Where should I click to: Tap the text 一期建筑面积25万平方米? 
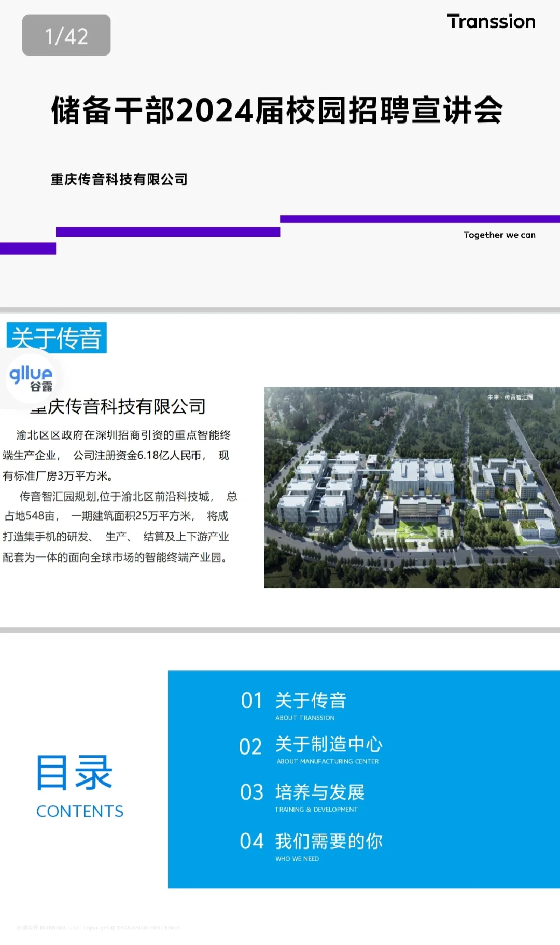131,516
